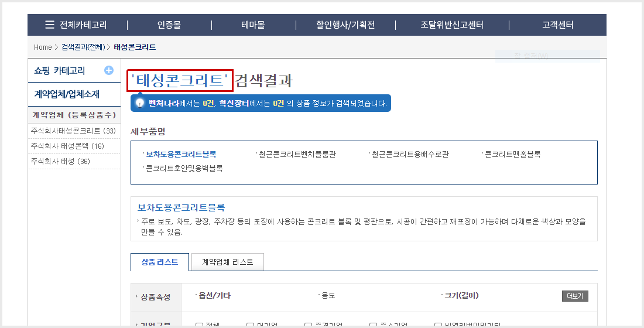Screen dimensions: 644x328
Task: Open the 옵션/기타 attribute filter
Action: click(214, 296)
